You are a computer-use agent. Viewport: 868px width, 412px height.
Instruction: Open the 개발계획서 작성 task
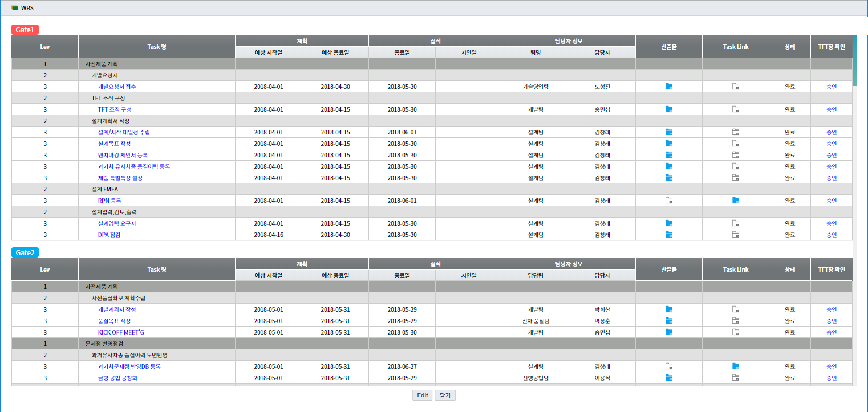[x=117, y=309]
